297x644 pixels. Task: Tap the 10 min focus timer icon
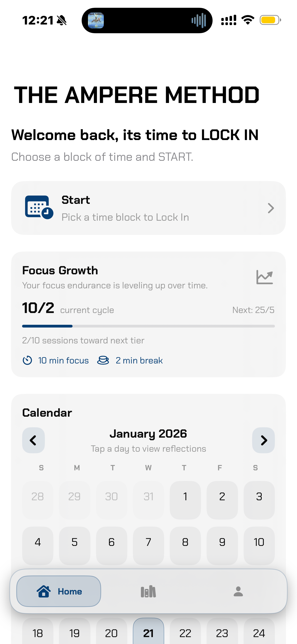[27, 360]
